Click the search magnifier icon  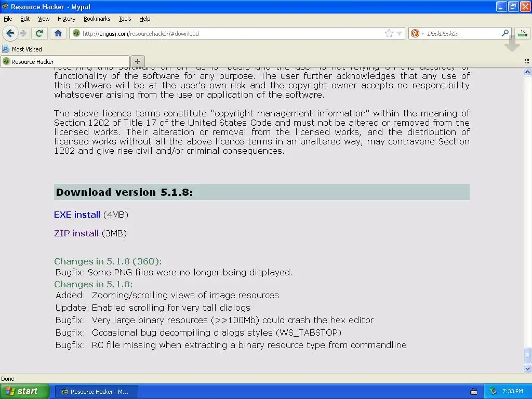point(505,33)
